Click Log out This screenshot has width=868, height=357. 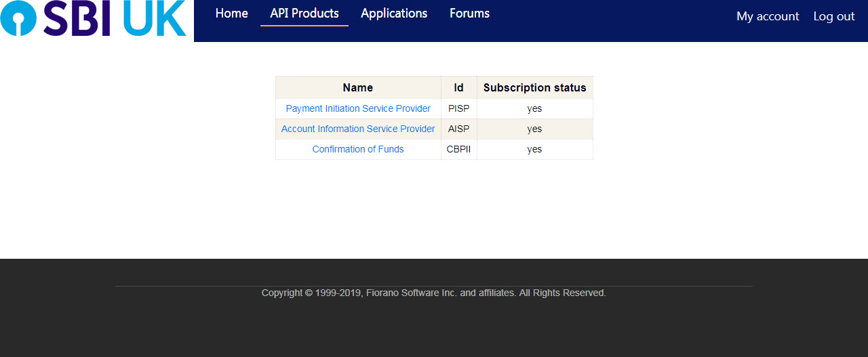coord(834,16)
